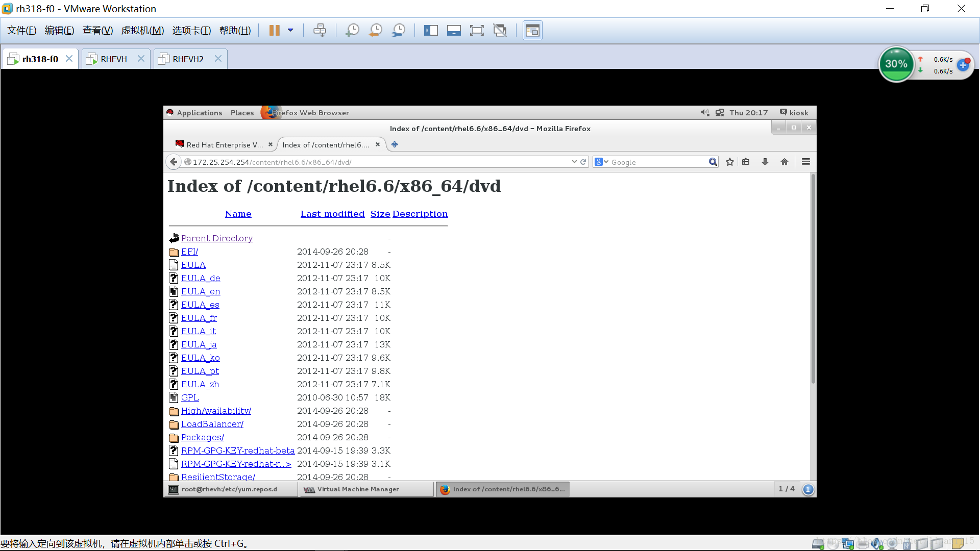
Task: Click the Firefox URL address field
Action: click(x=378, y=162)
